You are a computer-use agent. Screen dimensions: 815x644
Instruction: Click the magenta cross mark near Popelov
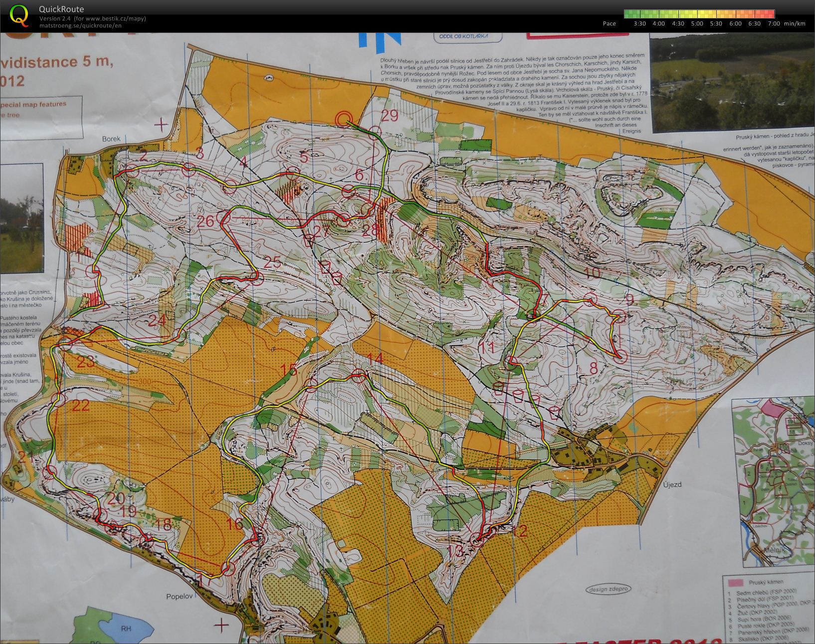click(221, 625)
